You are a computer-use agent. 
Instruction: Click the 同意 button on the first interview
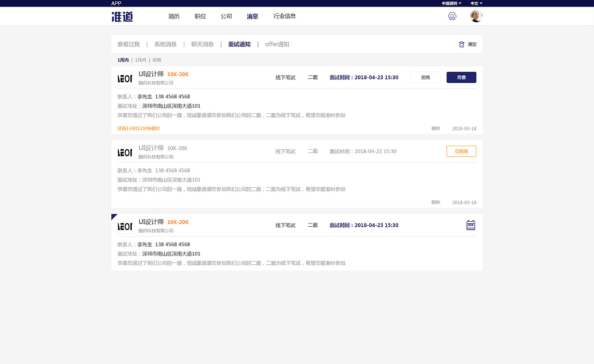tap(461, 77)
